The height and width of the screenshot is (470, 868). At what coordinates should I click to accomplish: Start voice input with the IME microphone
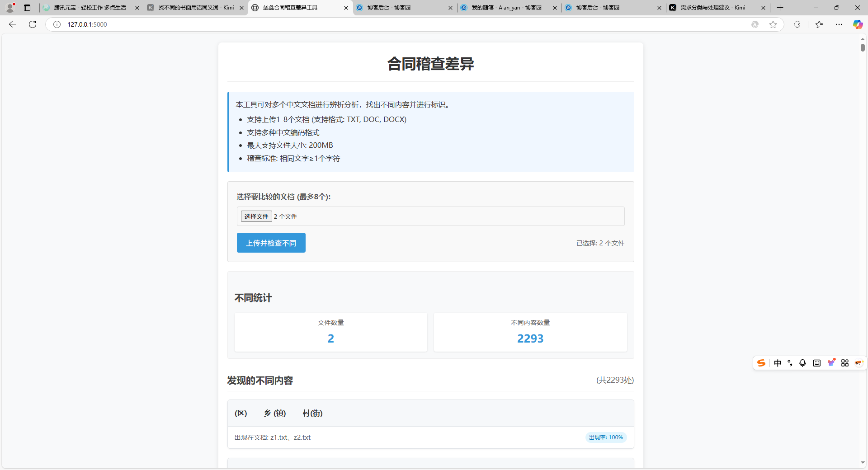pos(802,363)
